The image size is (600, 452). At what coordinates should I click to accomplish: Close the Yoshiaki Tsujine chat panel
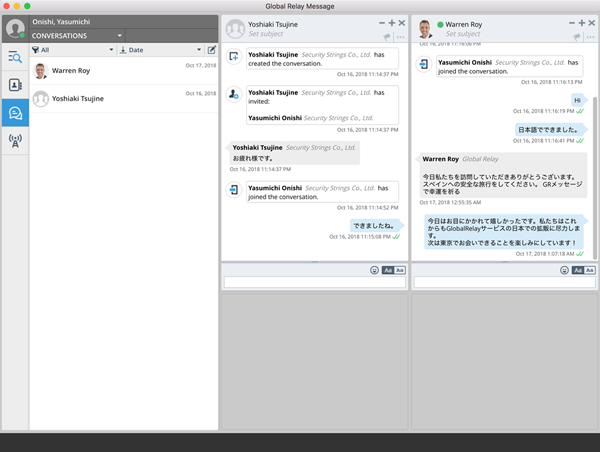pyautogui.click(x=402, y=23)
